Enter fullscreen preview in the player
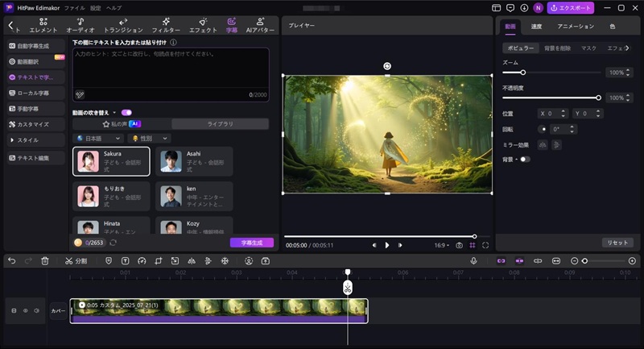644x349 pixels. 485,245
